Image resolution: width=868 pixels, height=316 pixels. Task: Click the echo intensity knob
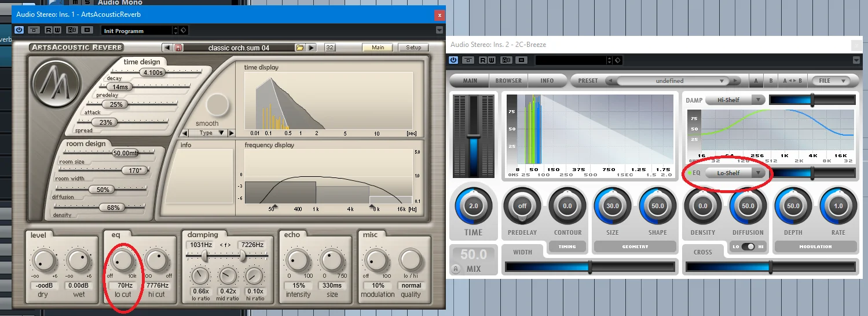click(298, 261)
